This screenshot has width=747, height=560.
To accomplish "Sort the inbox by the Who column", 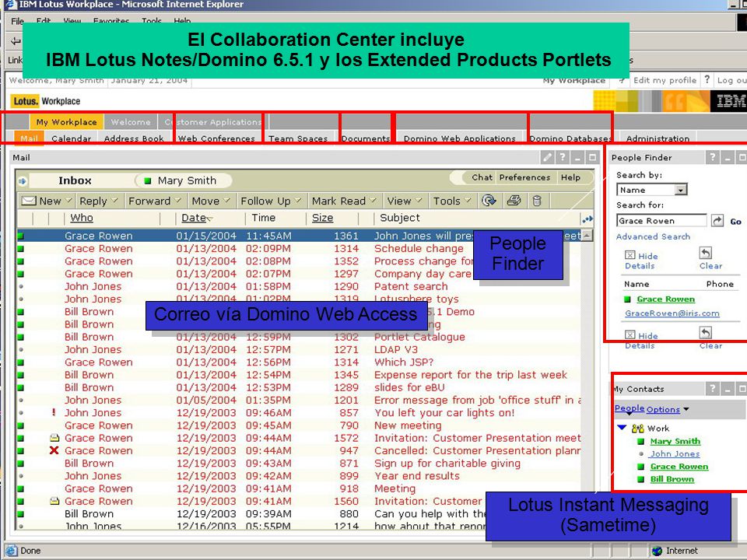I will (x=82, y=218).
